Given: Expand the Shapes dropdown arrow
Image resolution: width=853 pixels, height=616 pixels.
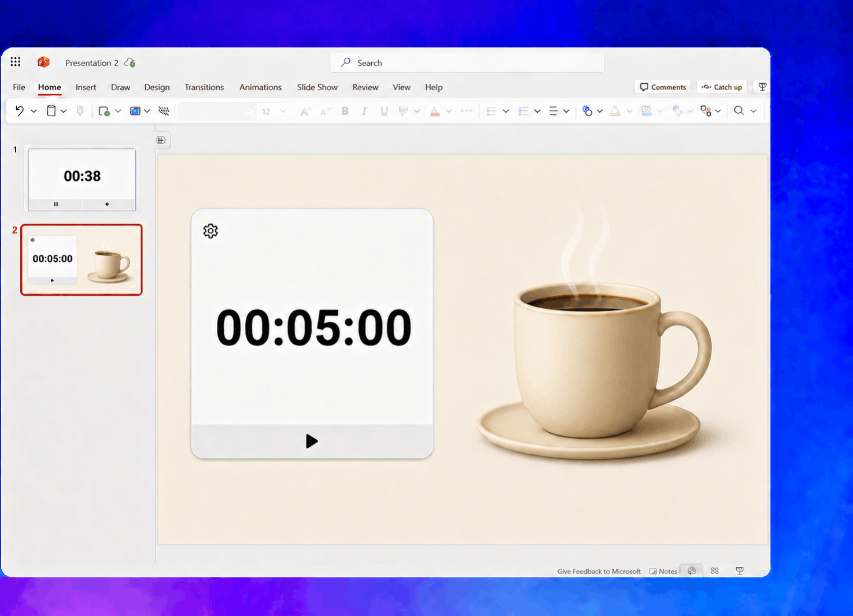Looking at the screenshot, I should 600,111.
